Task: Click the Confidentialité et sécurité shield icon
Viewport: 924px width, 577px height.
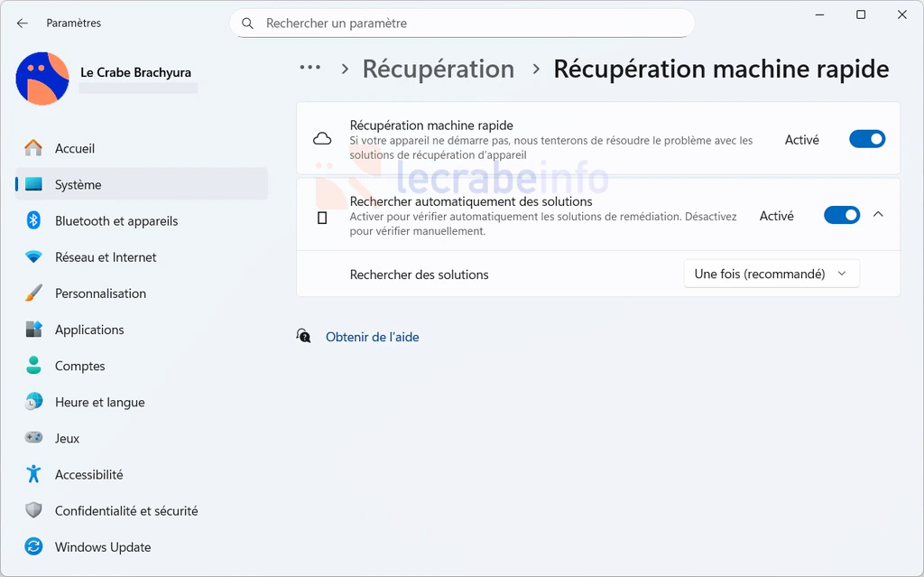Action: (33, 510)
